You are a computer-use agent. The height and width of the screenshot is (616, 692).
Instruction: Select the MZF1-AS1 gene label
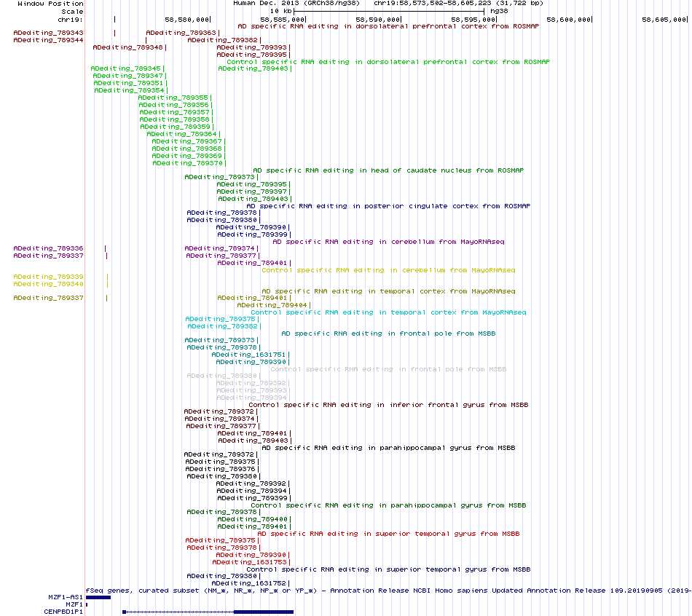(66, 598)
